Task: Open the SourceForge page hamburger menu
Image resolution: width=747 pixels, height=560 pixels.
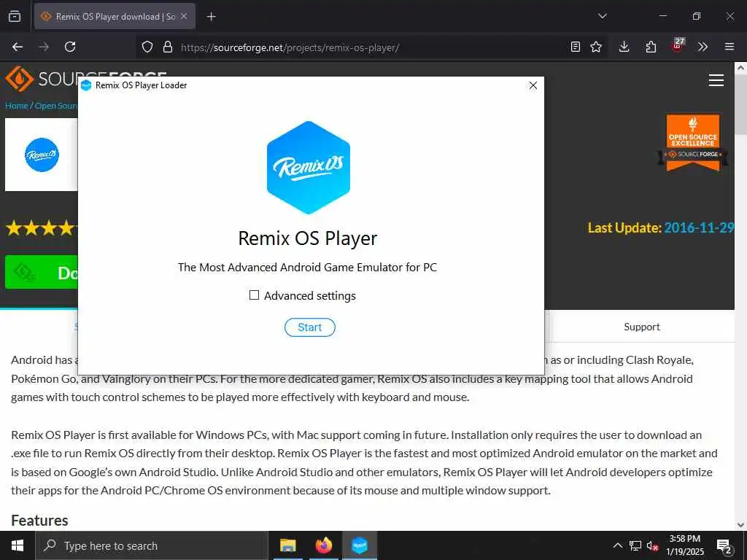Action: point(716,80)
